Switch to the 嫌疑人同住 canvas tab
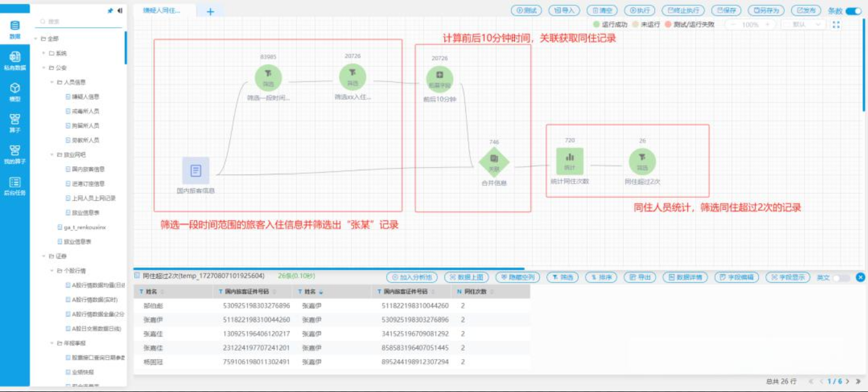The width and height of the screenshot is (868, 392). pos(163,10)
